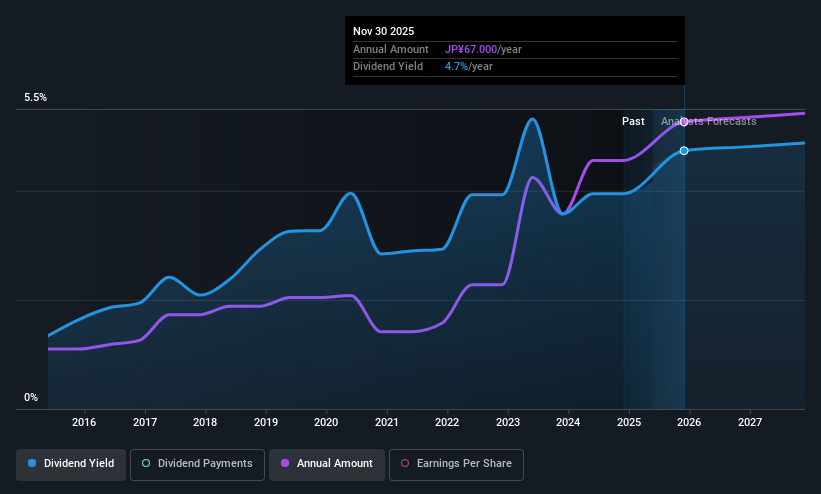This screenshot has width=821, height=494.
Task: Click the JP¥67.000/year tooltip value
Action: click(483, 49)
